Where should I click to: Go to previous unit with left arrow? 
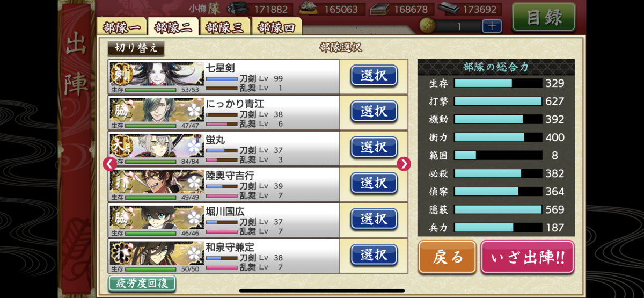pyautogui.click(x=110, y=164)
